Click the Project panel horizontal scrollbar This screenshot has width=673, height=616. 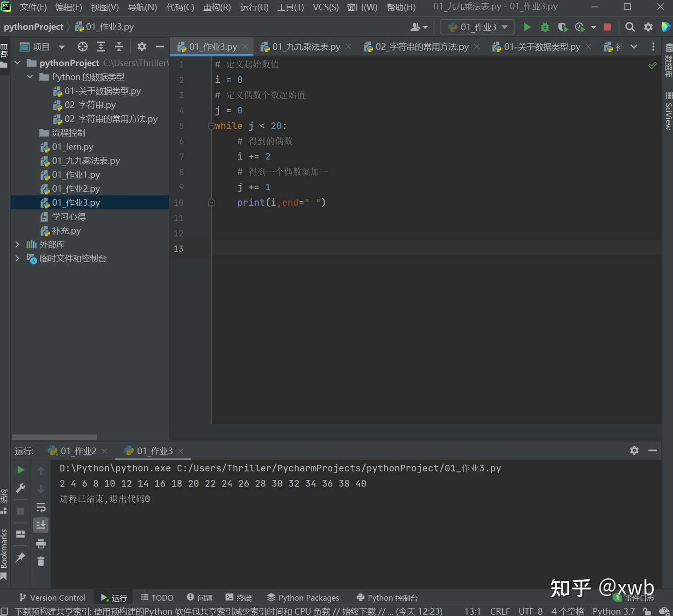click(x=55, y=437)
